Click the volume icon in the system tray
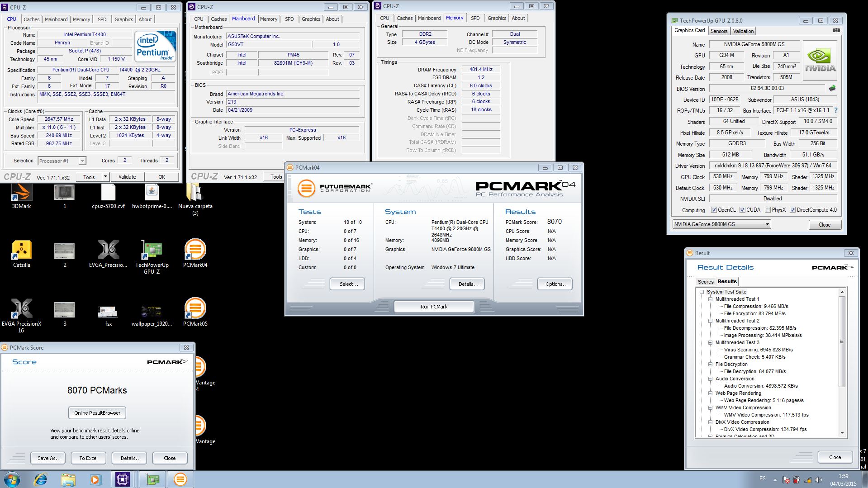This screenshot has height=488, width=868. (x=818, y=480)
